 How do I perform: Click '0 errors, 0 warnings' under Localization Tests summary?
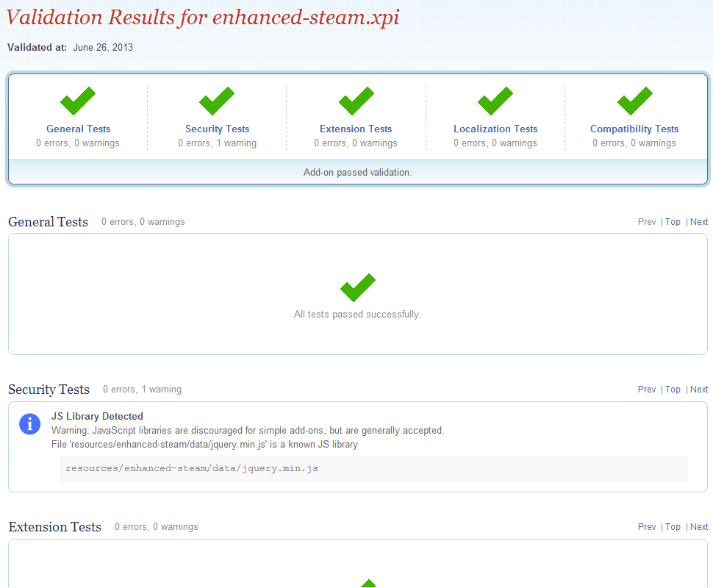click(495, 143)
